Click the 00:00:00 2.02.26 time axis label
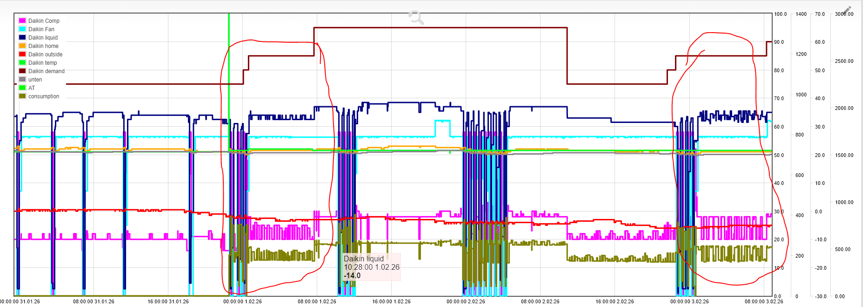This screenshot has width=868, height=307. coord(466,301)
